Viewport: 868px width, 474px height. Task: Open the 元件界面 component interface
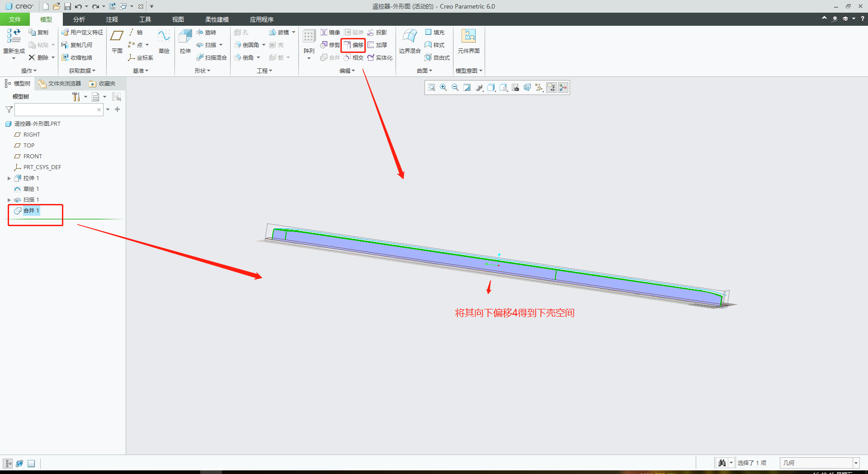pos(468,41)
